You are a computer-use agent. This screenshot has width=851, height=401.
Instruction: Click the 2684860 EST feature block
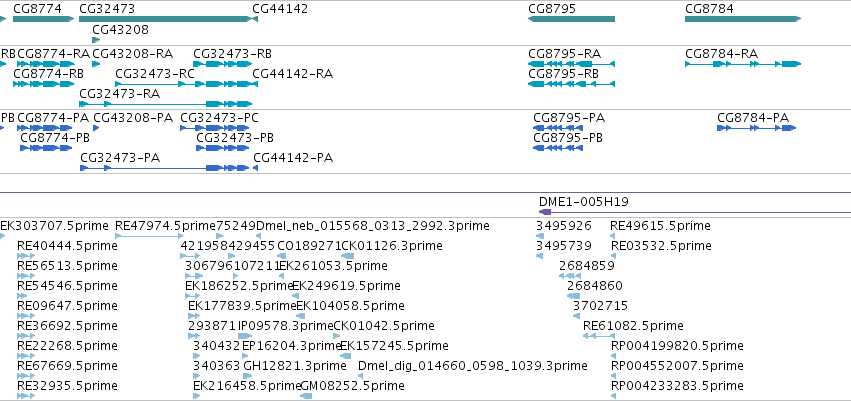click(x=574, y=296)
